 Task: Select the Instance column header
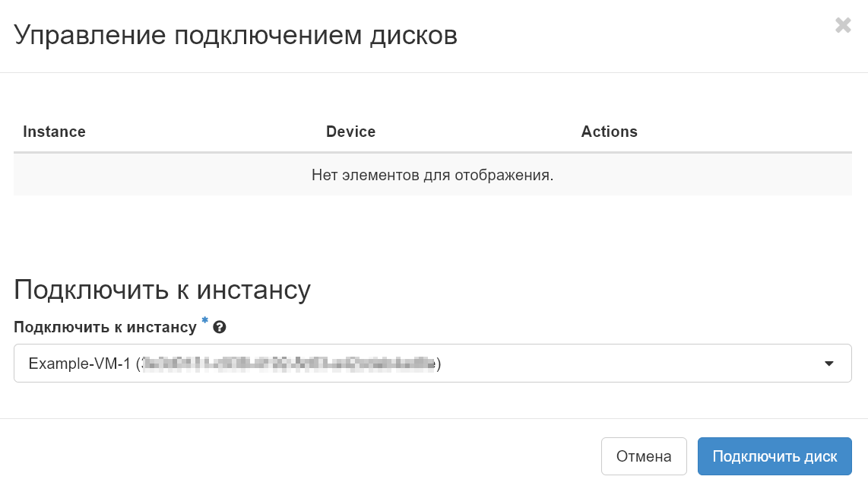[54, 132]
